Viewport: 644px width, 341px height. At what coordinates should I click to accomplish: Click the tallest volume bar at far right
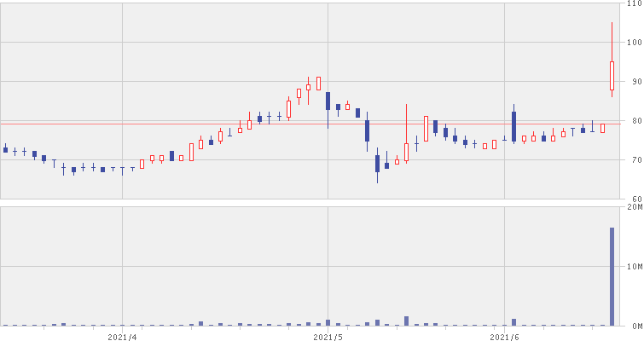612,276
